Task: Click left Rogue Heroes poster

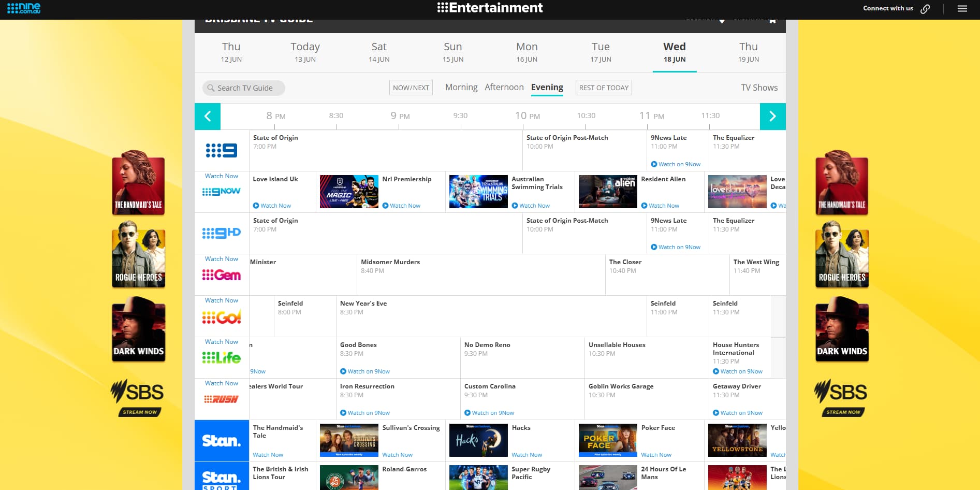Action: tap(138, 254)
